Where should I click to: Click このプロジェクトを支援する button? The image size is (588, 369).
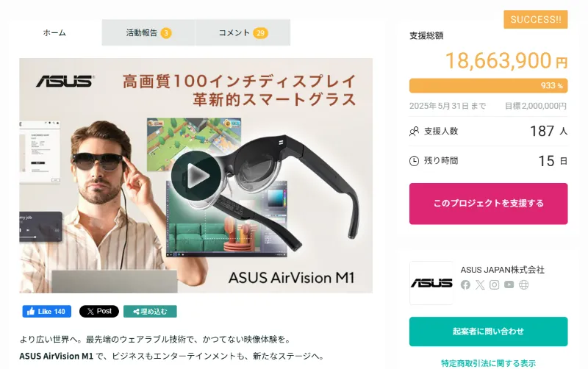(488, 204)
